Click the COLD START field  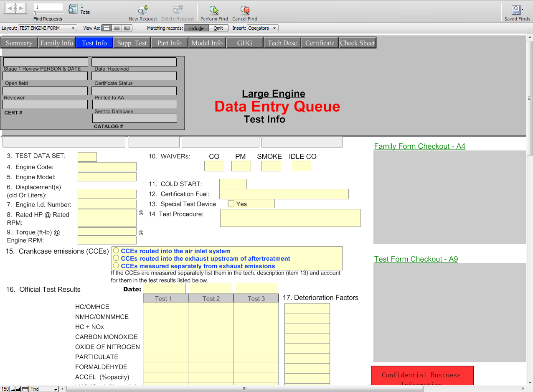pyautogui.click(x=233, y=184)
